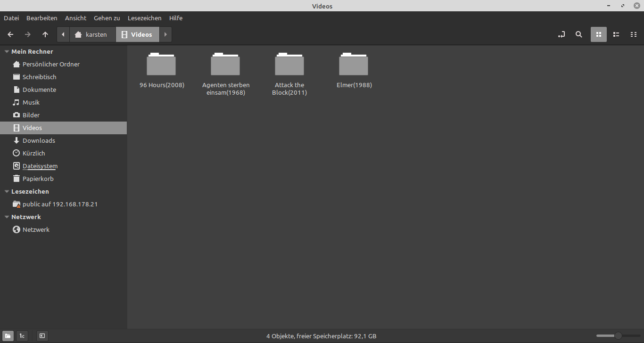
Task: Open the Bearbeiten menu
Action: [42, 18]
